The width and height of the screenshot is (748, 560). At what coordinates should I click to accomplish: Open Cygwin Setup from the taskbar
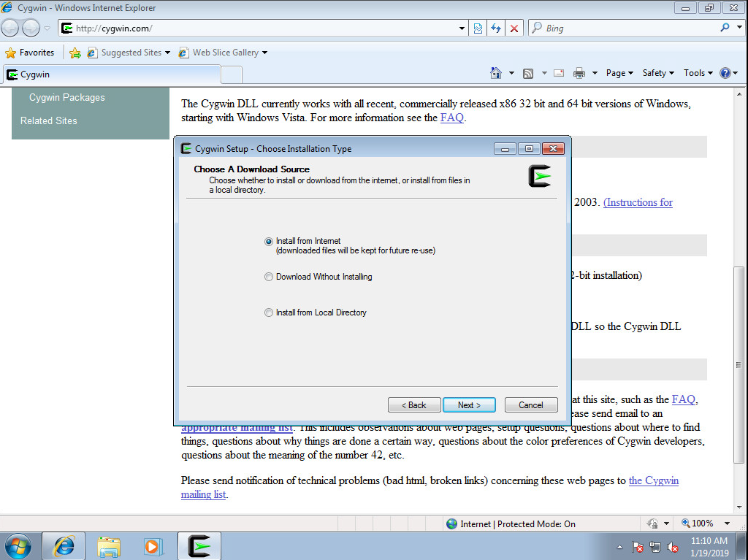[x=199, y=546]
